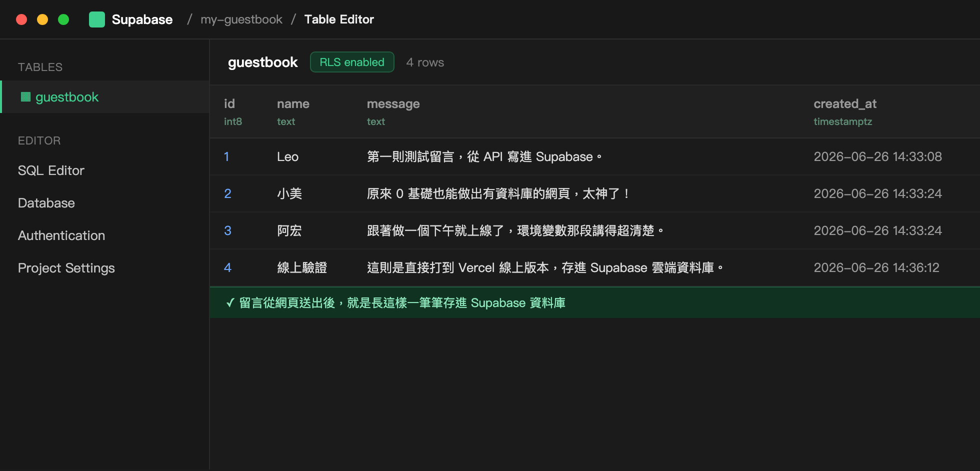Select row id 1
The width and height of the screenshot is (980, 471).
[226, 156]
